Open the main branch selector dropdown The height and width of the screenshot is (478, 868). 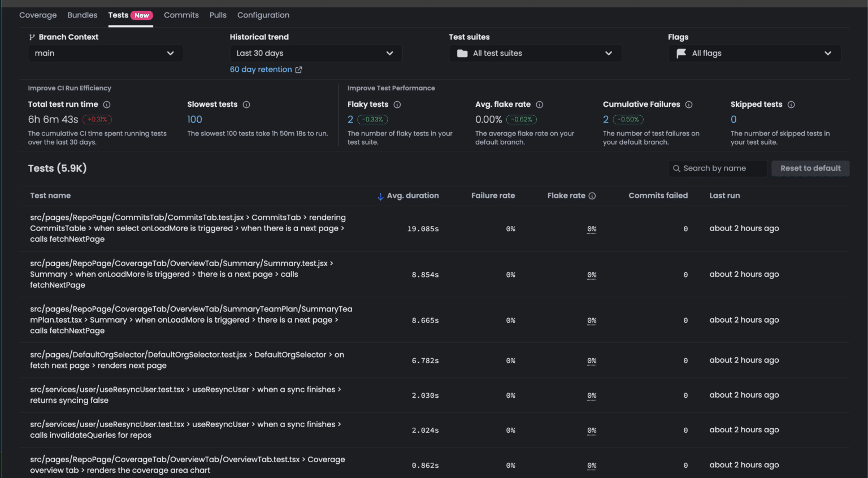tap(105, 53)
